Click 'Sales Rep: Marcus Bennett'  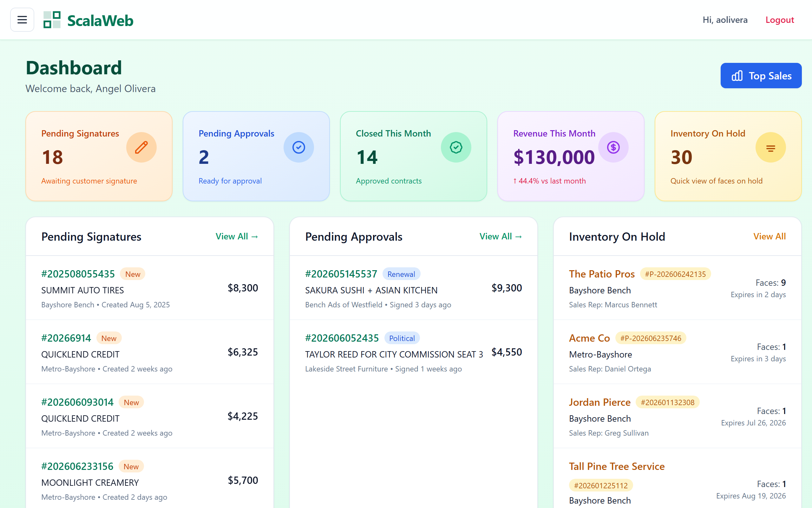point(613,305)
